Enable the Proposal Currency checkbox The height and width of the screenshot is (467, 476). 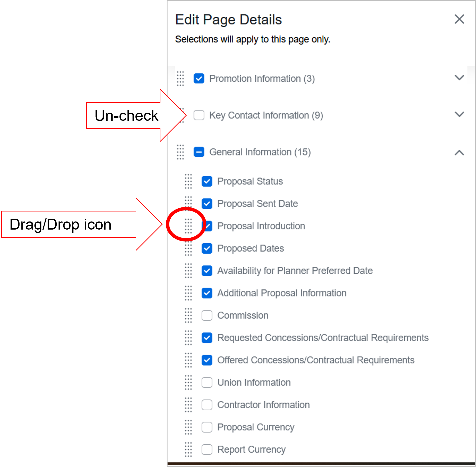(x=207, y=427)
